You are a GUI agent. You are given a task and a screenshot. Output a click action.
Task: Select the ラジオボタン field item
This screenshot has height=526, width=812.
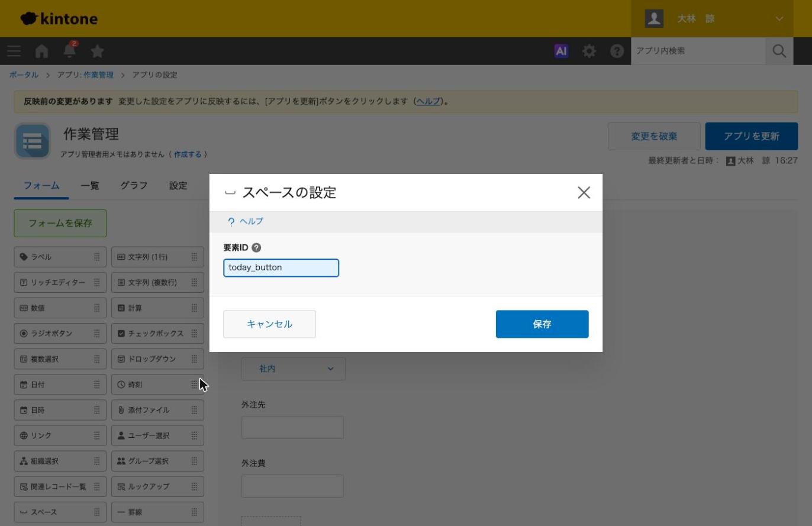[x=60, y=333]
